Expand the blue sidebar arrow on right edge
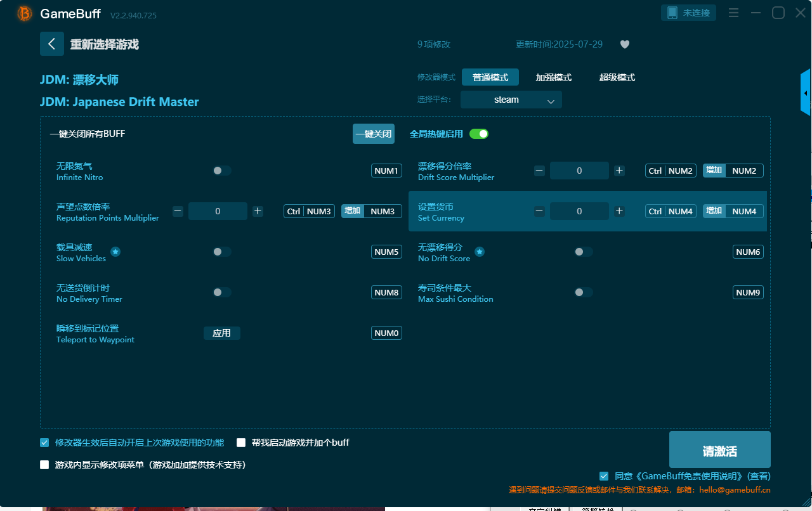The width and height of the screenshot is (812, 511). coord(805,92)
